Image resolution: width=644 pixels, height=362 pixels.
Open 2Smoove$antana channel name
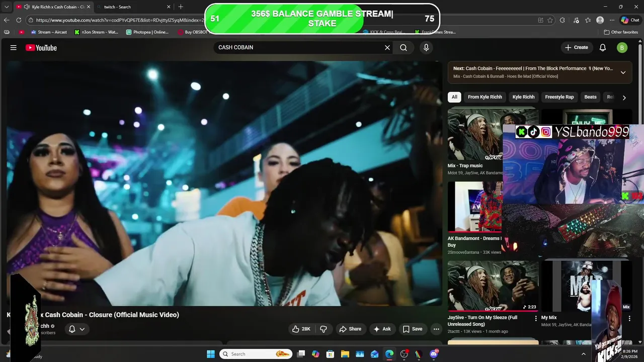tap(463, 252)
